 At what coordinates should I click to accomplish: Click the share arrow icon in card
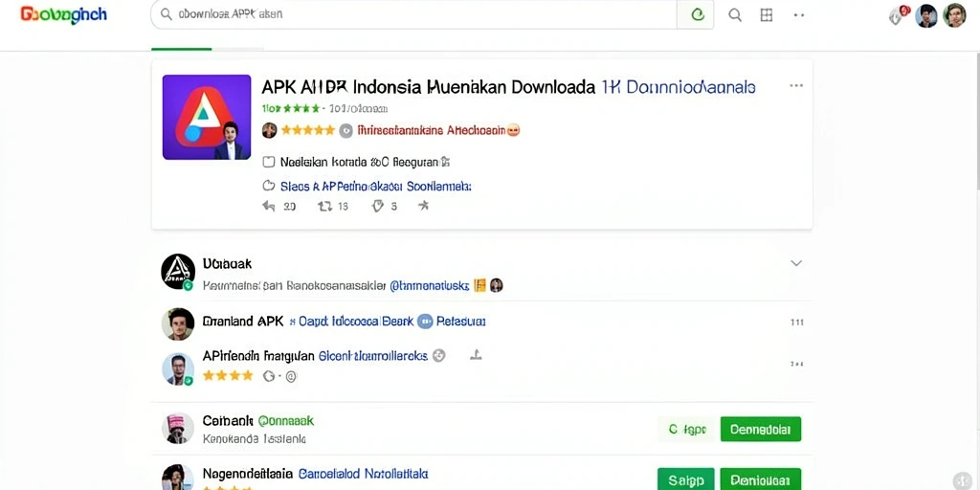point(423,205)
